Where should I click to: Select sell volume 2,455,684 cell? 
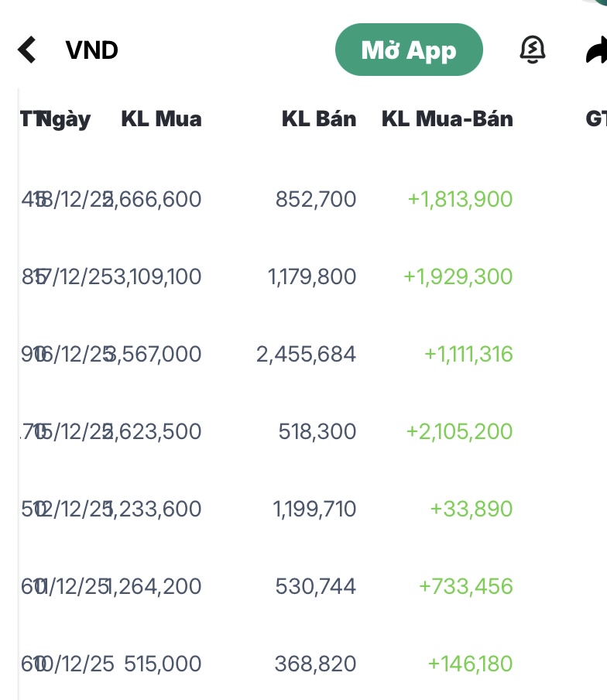[x=307, y=355]
